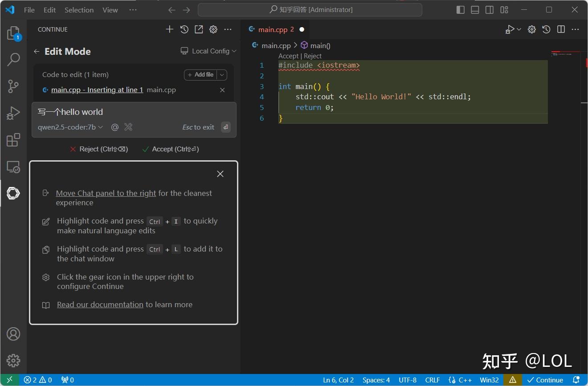The width and height of the screenshot is (588, 386).
Task: Open the Local Config dropdown
Action: pos(208,51)
